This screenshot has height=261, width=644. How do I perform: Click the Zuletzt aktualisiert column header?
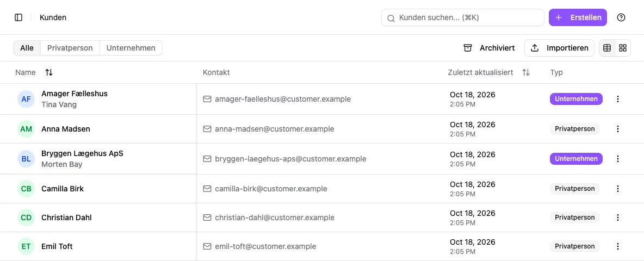(x=480, y=72)
